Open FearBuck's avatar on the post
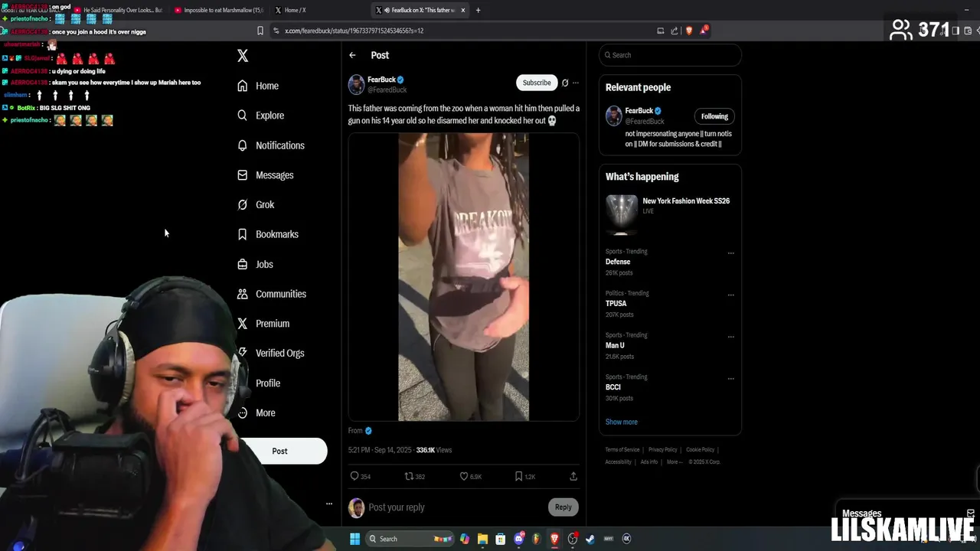This screenshot has width=980, height=551. point(356,84)
